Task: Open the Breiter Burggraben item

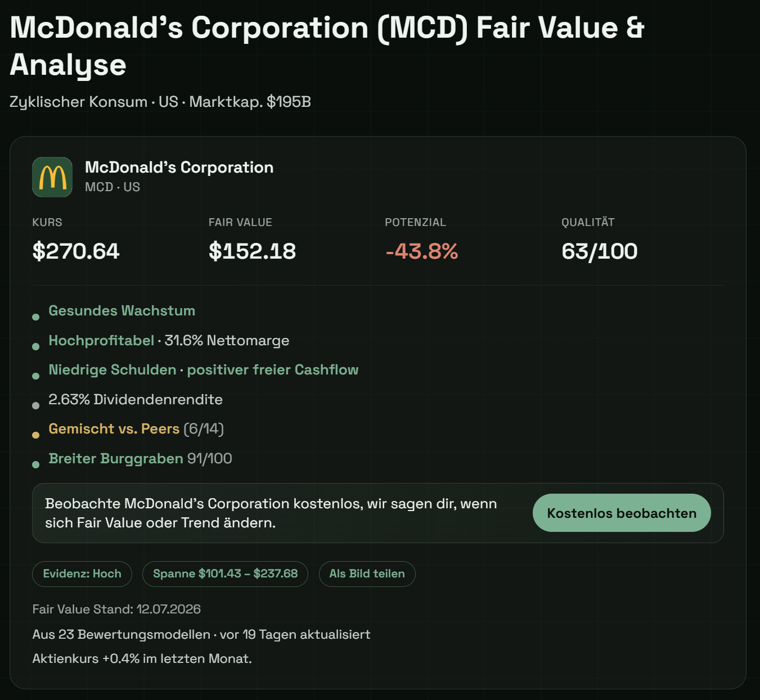Action: pyautogui.click(x=116, y=459)
